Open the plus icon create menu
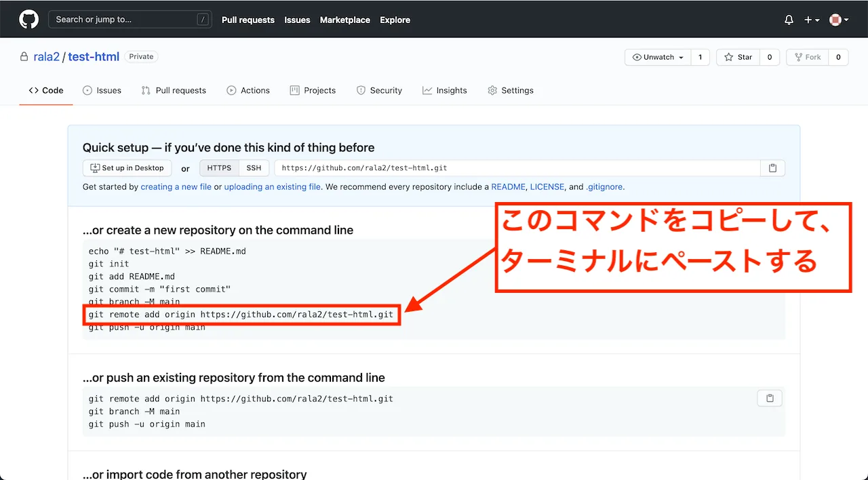 [808, 20]
